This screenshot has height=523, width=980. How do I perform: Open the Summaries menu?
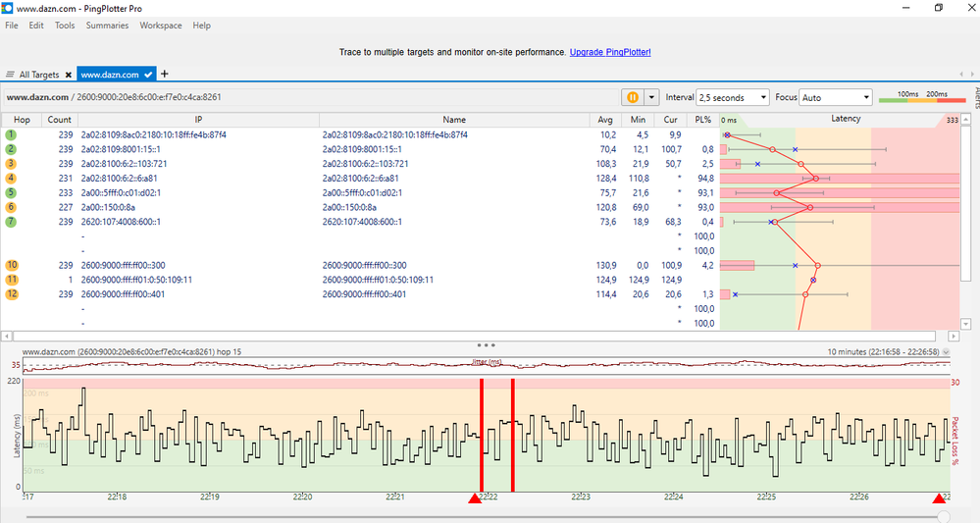click(x=107, y=26)
